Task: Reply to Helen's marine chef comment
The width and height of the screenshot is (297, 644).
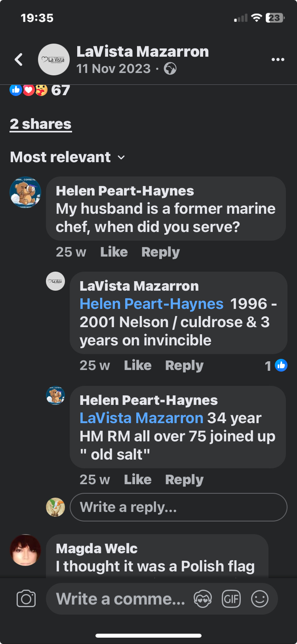Action: click(160, 252)
